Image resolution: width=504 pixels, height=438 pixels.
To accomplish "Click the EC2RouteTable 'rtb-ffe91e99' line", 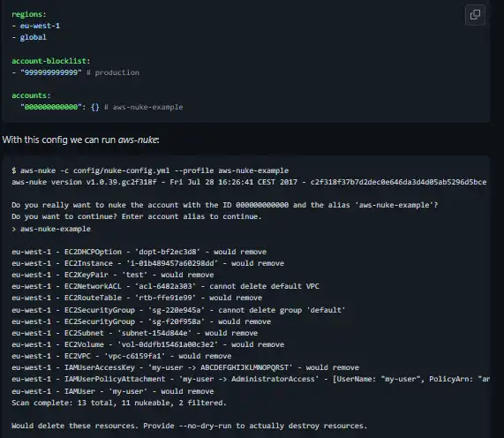I will 137,298.
